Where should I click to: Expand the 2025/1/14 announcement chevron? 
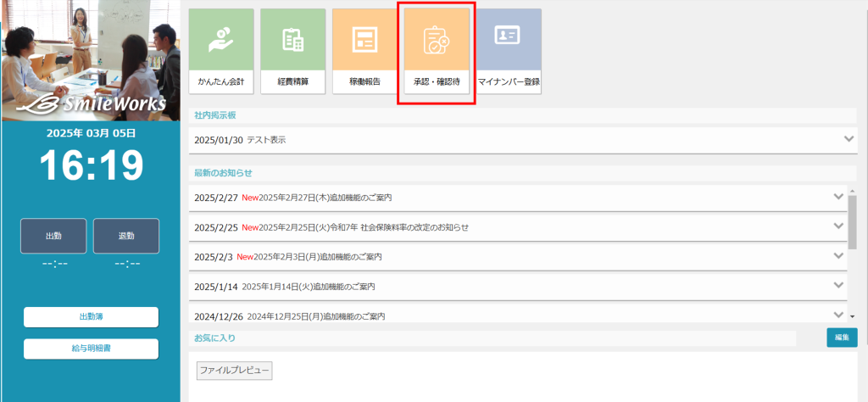[x=838, y=285]
